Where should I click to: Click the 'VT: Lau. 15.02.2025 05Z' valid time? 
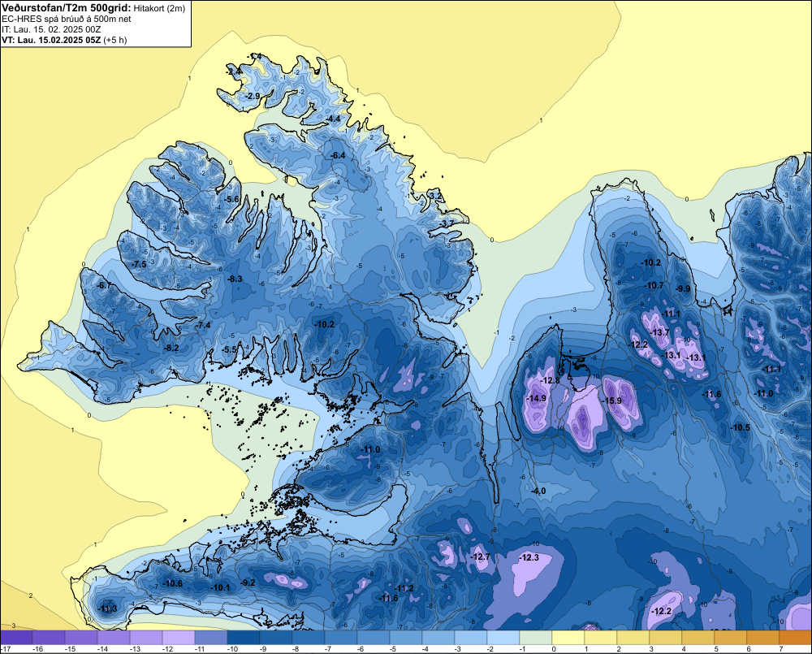click(51, 40)
